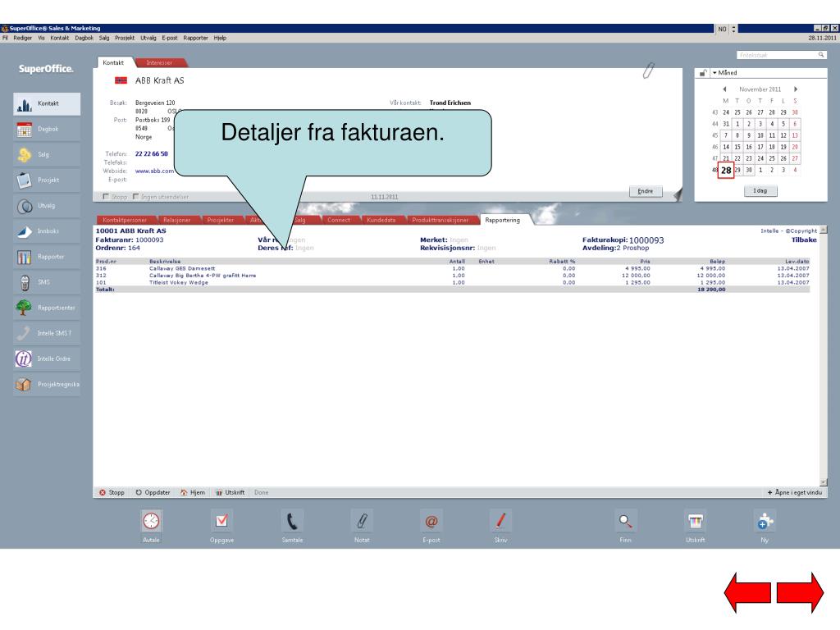Click the report scrollbar down arrow
Image resolution: width=840 pixels, height=630 pixels.
824,482
